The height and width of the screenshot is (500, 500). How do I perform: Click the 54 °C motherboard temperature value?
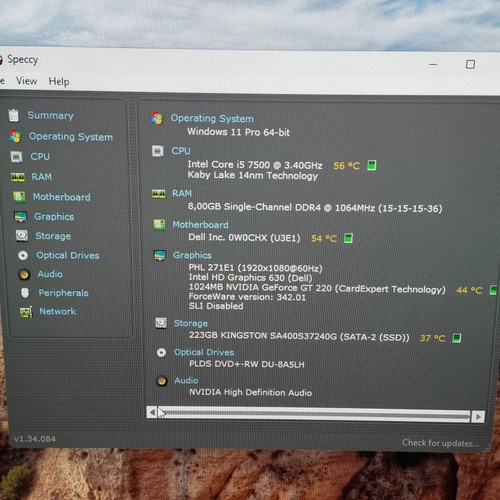tap(324, 238)
